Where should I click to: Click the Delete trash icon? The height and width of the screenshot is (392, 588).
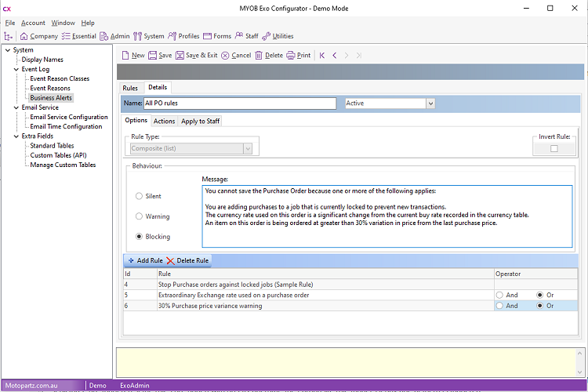[259, 56]
